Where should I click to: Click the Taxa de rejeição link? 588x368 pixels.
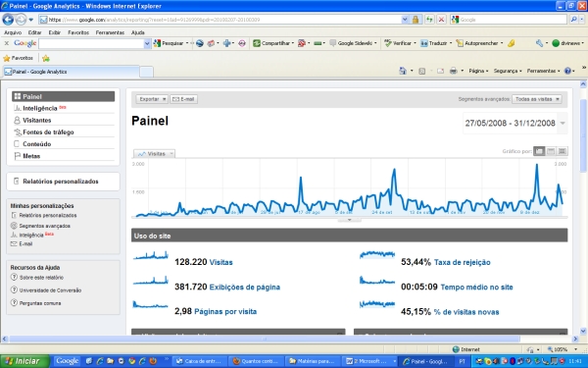click(x=462, y=262)
